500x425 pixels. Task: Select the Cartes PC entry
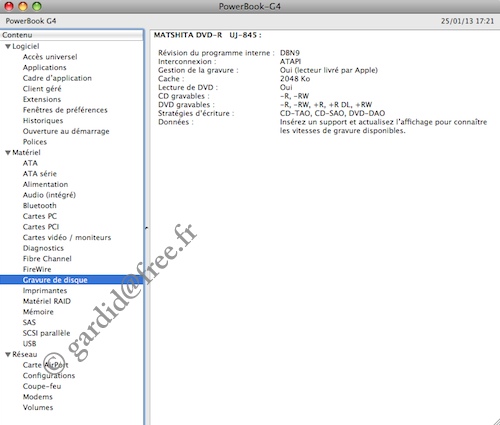pos(40,216)
